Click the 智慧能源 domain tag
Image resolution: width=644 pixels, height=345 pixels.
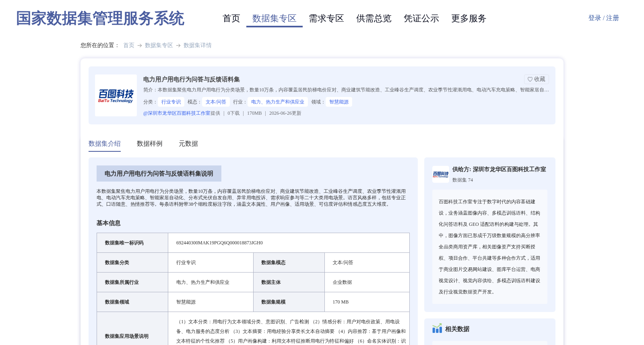[339, 102]
